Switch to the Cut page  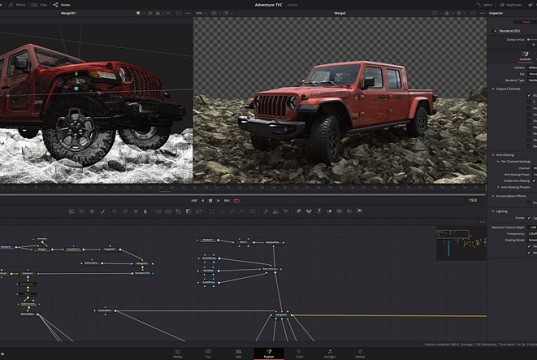click(208, 354)
